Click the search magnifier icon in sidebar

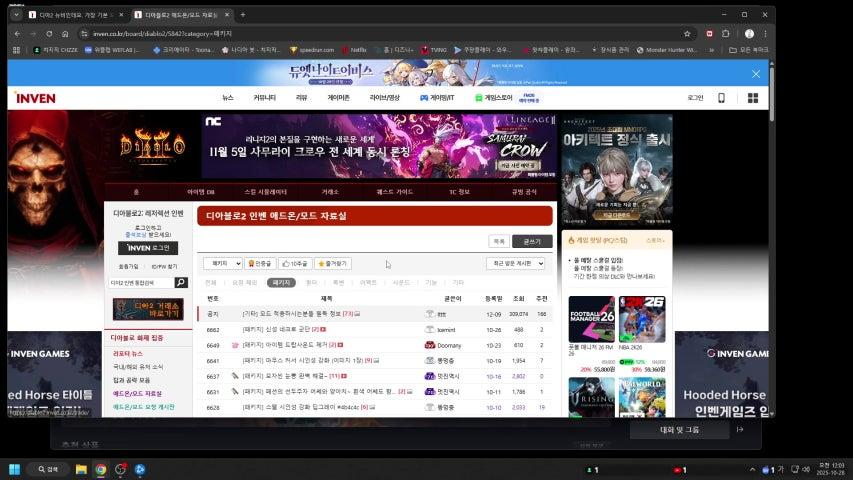[x=181, y=283]
